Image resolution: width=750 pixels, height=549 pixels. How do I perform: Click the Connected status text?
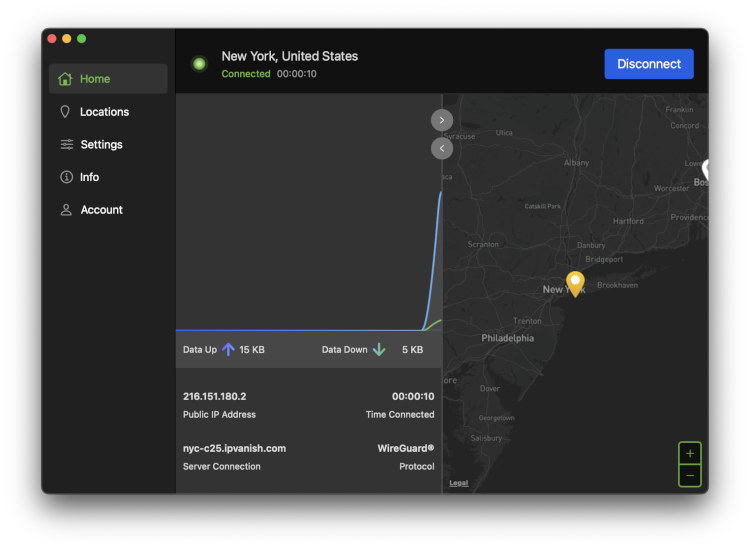click(x=246, y=74)
